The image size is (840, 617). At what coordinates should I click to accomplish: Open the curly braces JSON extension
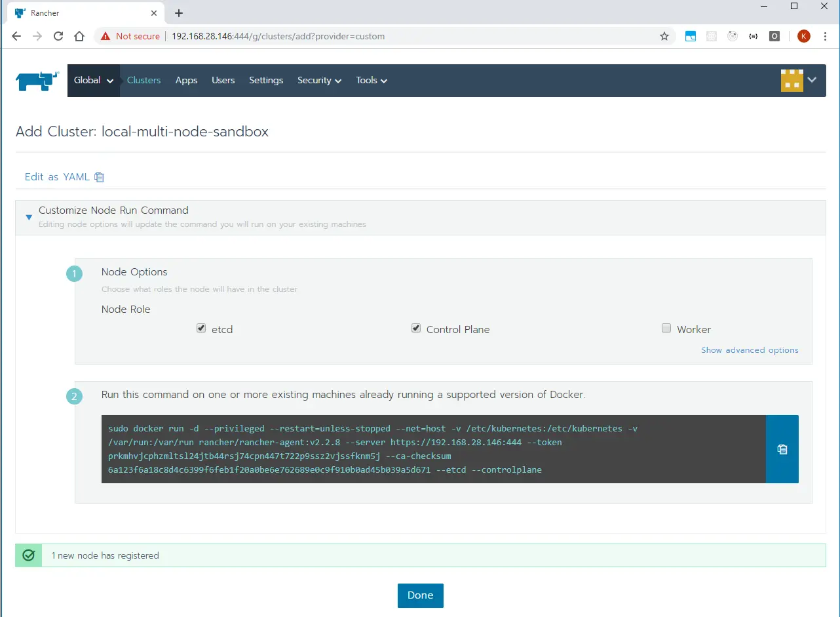(x=754, y=37)
